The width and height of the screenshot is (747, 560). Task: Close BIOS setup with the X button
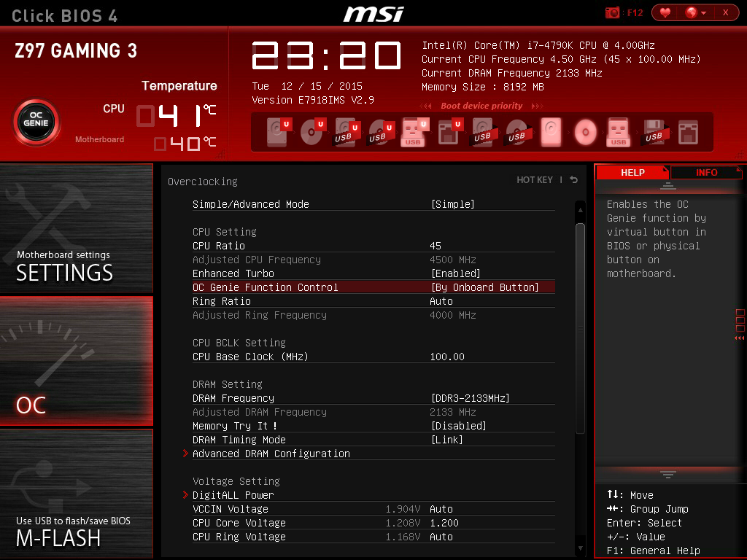click(x=725, y=12)
